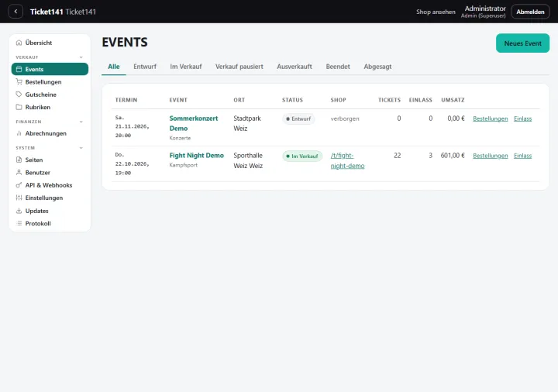This screenshot has width=558, height=392.
Task: Click the Im Verkauf status badge
Action: click(x=302, y=156)
